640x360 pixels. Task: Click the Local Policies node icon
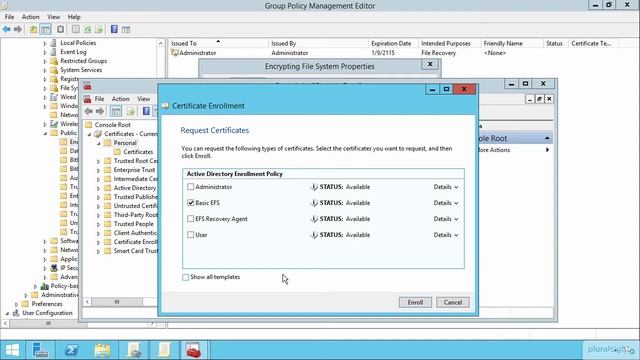(53, 43)
